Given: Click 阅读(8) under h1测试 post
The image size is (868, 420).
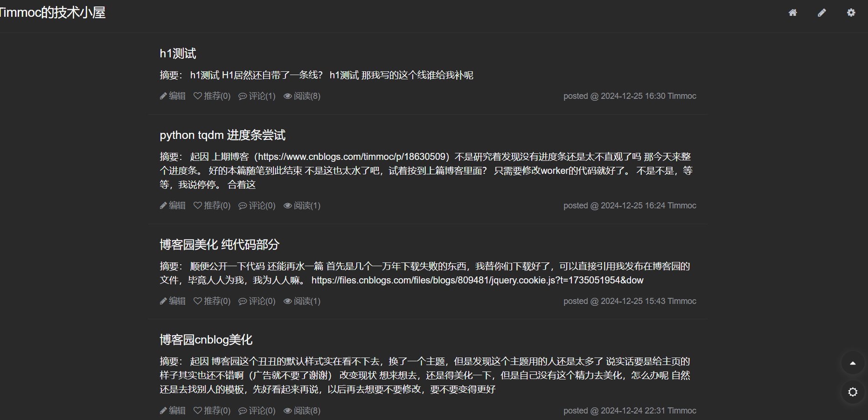Looking at the screenshot, I should click(302, 96).
